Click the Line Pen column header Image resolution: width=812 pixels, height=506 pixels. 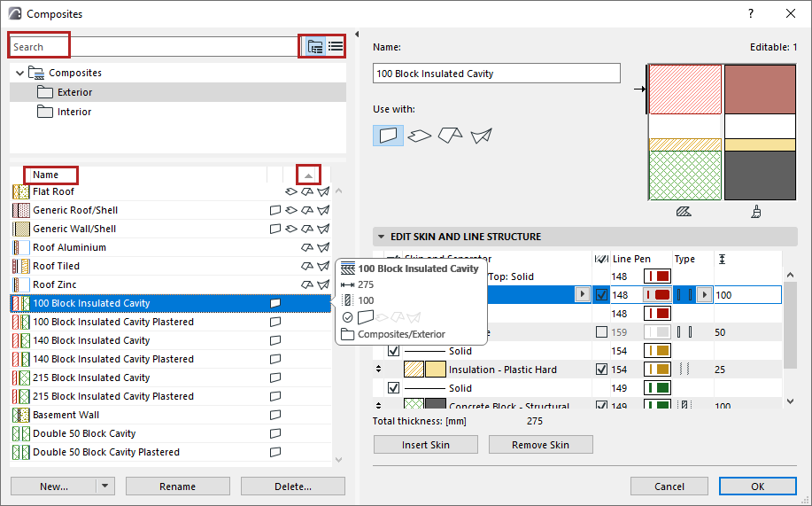pyautogui.click(x=631, y=259)
